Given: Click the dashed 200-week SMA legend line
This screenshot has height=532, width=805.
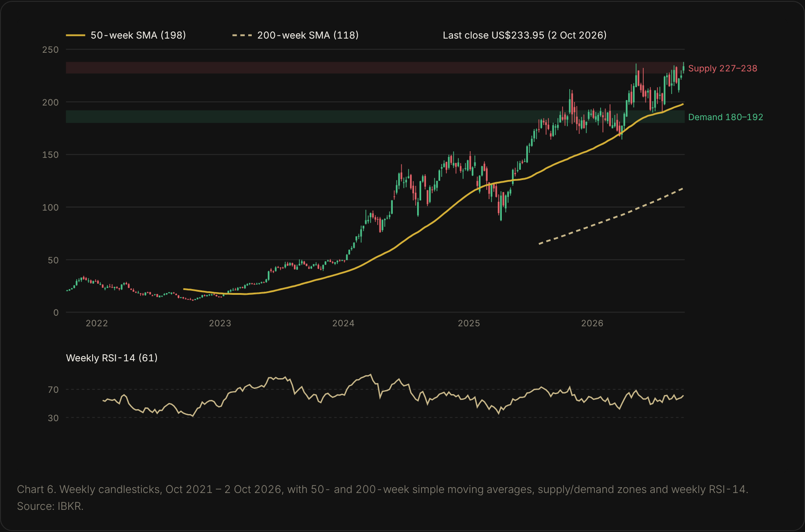Looking at the screenshot, I should coord(242,35).
